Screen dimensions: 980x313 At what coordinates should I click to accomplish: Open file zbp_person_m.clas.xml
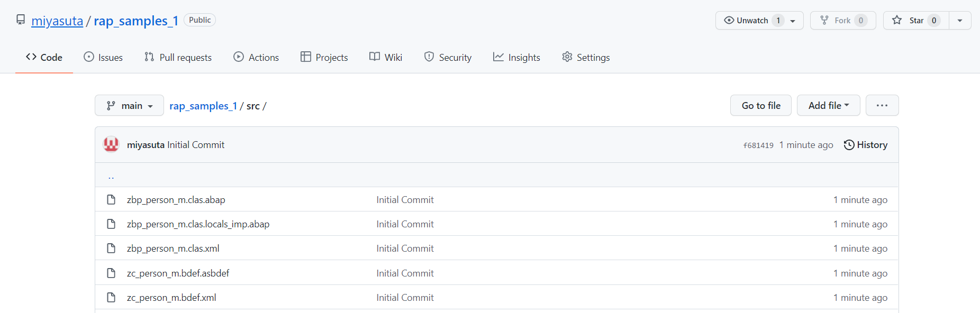(173, 248)
